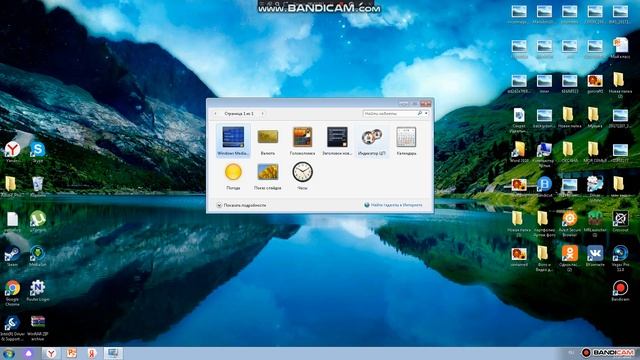
Task: Click the gadget search input field
Action: pyautogui.click(x=389, y=113)
